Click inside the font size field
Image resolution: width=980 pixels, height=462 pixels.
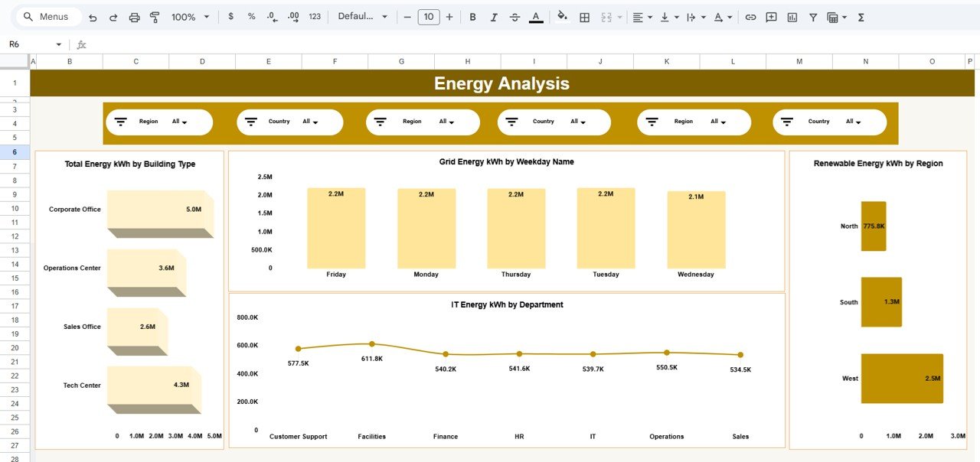[x=428, y=16]
